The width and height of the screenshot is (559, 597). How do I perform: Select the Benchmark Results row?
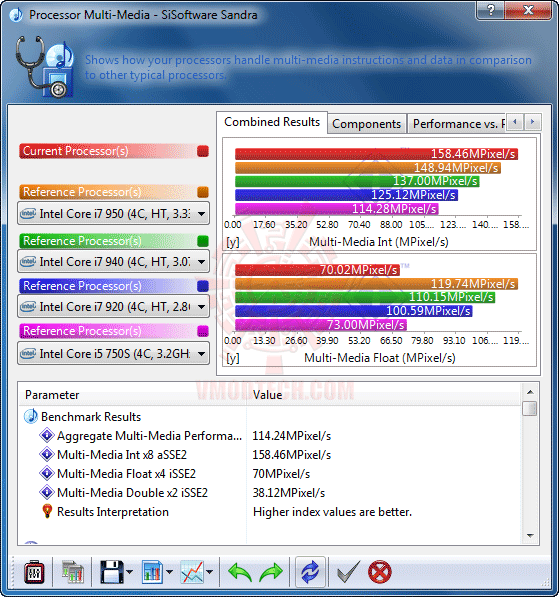coord(270,417)
